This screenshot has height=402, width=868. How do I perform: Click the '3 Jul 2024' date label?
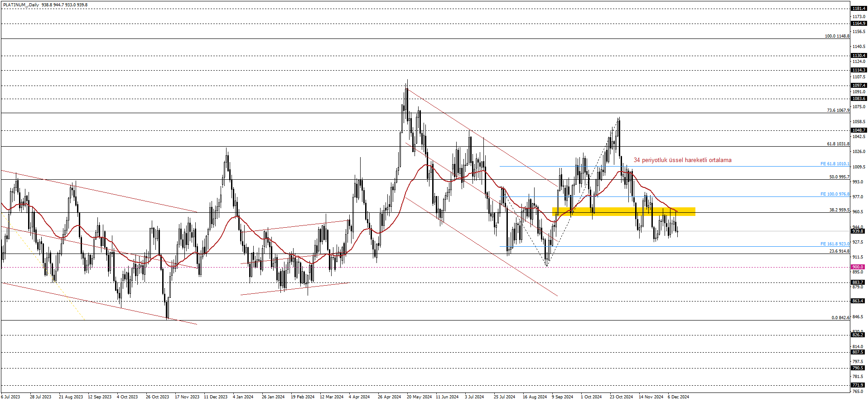[x=474, y=397]
